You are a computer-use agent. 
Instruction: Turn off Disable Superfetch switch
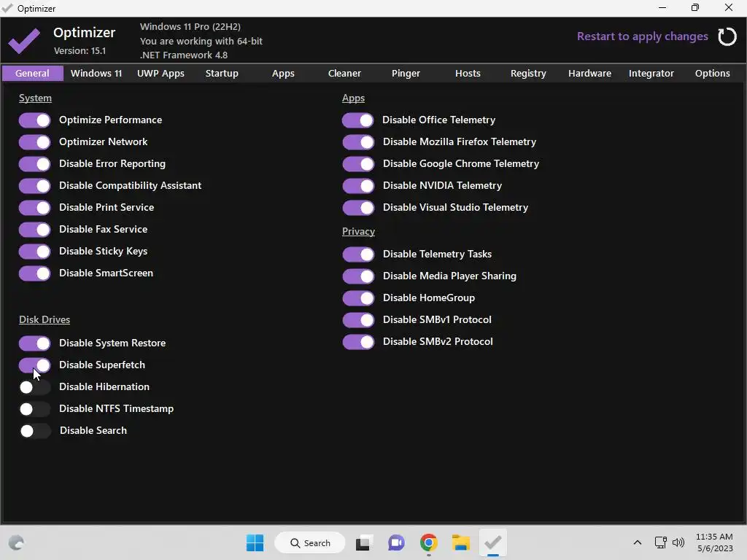click(x=35, y=365)
